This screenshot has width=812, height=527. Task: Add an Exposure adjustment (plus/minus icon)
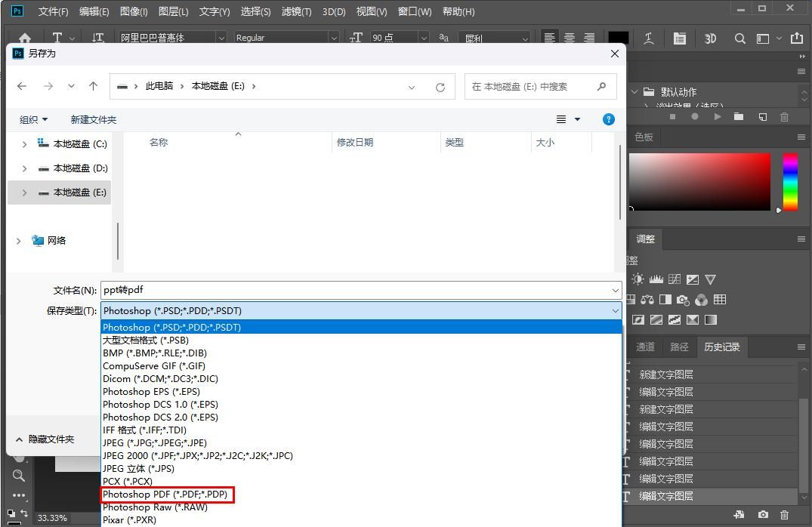[693, 279]
